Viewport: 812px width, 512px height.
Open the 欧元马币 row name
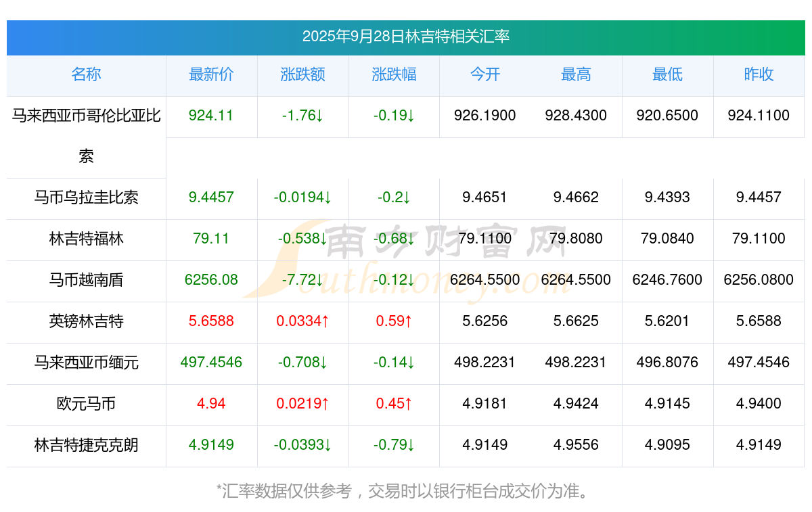tap(86, 404)
